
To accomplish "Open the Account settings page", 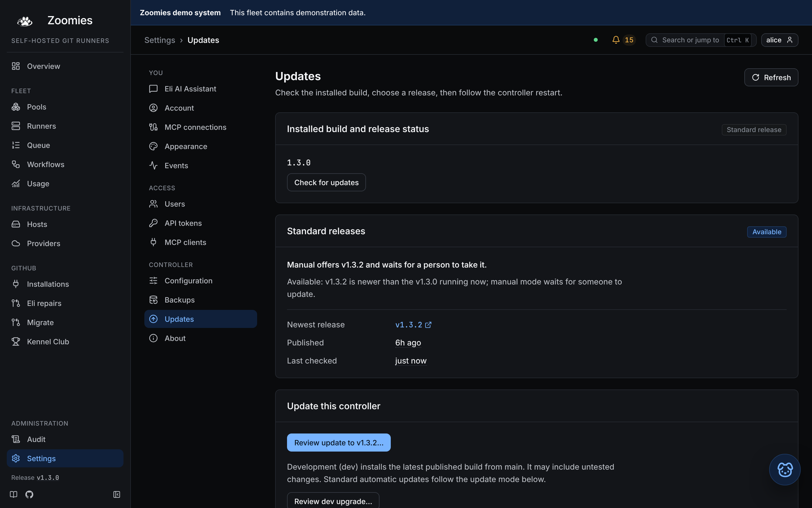I will (201, 108).
